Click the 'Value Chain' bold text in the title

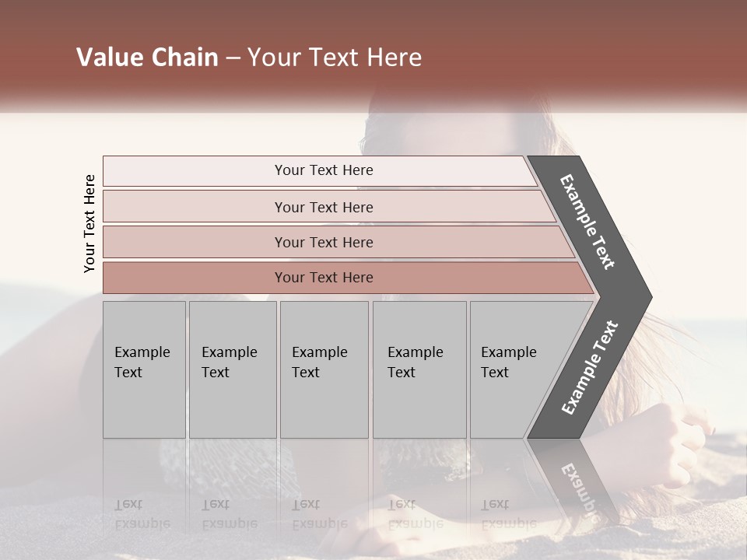pos(147,57)
